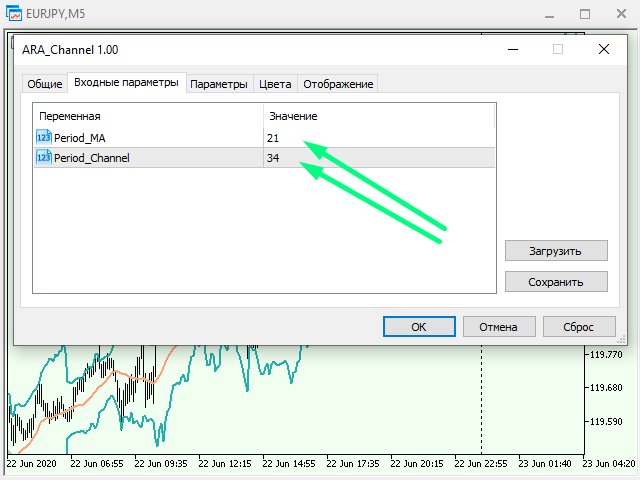Viewport: 640px width, 480px height.
Task: Click the Period_MA variable name
Action: tap(80, 138)
